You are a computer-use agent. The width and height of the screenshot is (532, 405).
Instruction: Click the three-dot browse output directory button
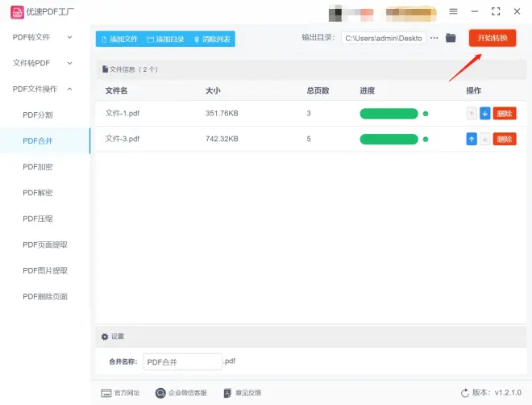tap(434, 38)
